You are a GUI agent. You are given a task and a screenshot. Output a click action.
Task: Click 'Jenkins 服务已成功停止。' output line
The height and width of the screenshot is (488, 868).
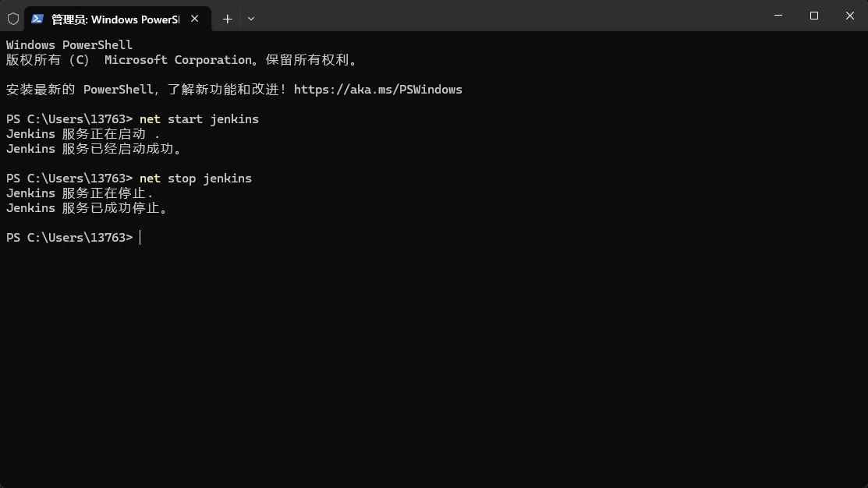point(87,208)
